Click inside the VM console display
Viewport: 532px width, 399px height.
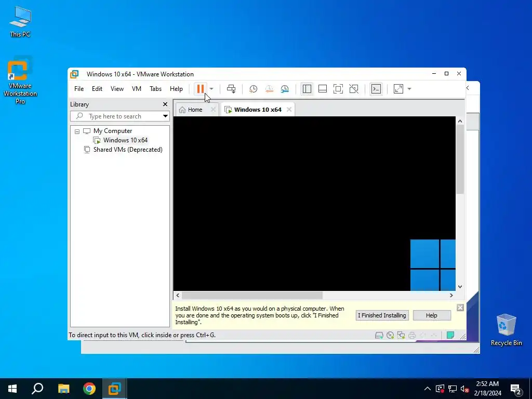pos(314,204)
